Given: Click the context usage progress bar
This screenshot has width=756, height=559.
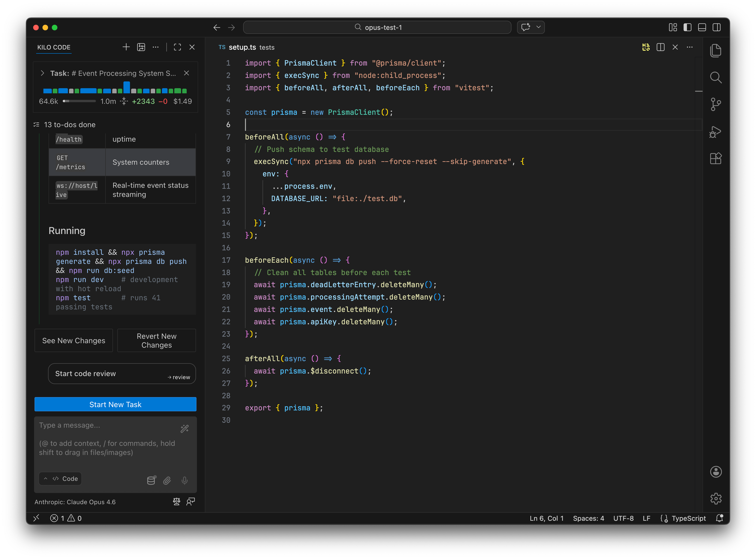Looking at the screenshot, I should (79, 101).
